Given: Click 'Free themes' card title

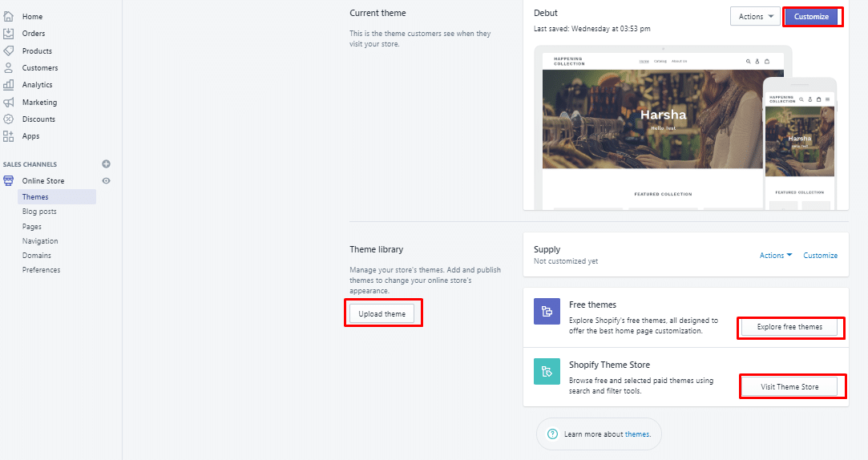Looking at the screenshot, I should click(592, 305).
